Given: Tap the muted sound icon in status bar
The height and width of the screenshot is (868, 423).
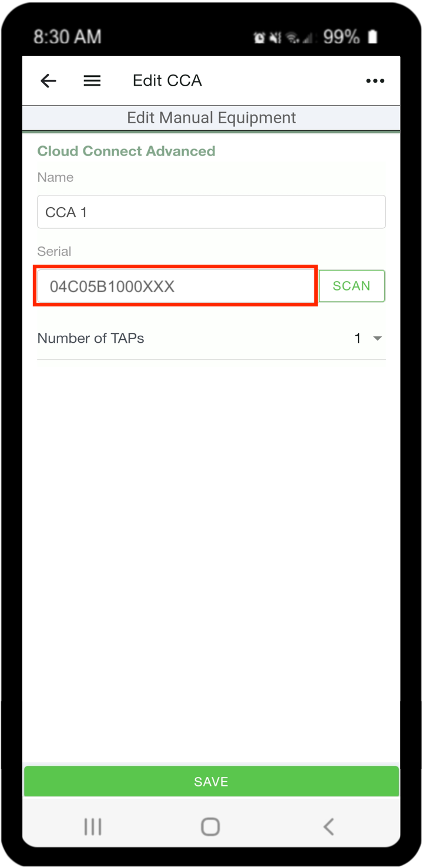Looking at the screenshot, I should point(274,38).
